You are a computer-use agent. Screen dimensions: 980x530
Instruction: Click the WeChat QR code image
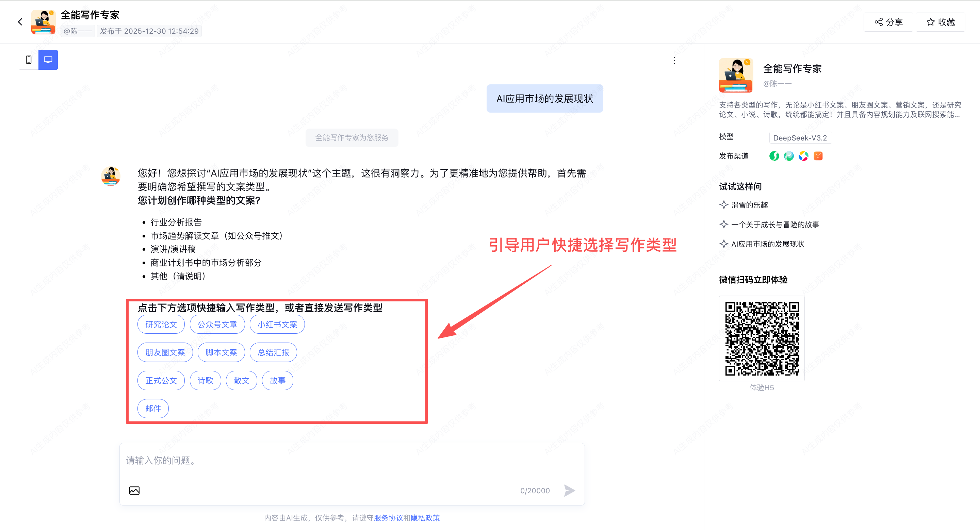(762, 338)
